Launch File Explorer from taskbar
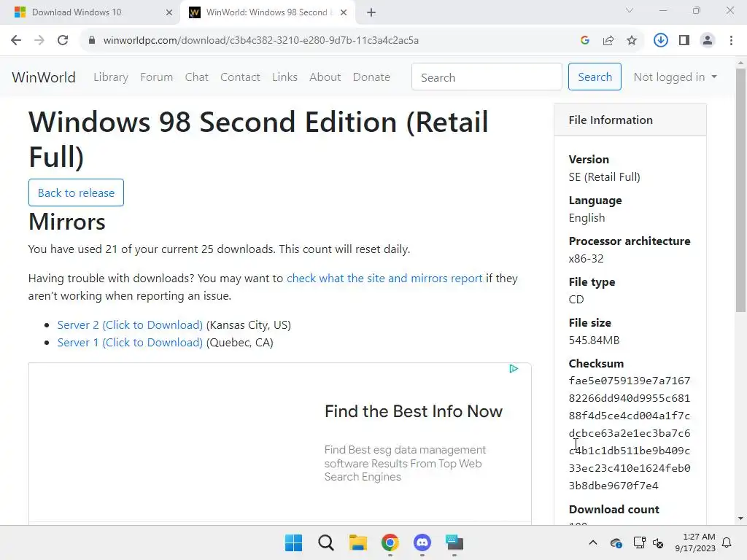747x560 pixels. point(357,542)
